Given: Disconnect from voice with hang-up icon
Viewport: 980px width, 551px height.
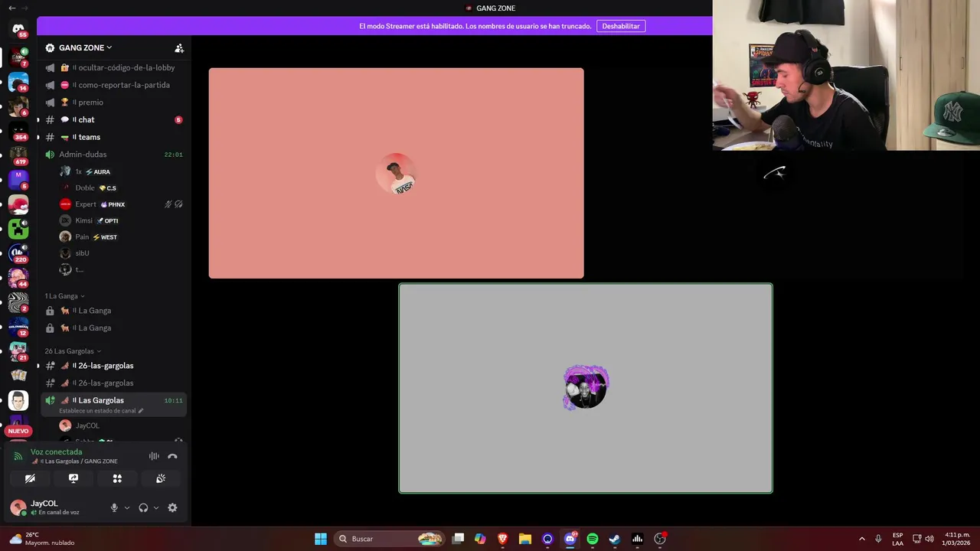Looking at the screenshot, I should point(172,456).
